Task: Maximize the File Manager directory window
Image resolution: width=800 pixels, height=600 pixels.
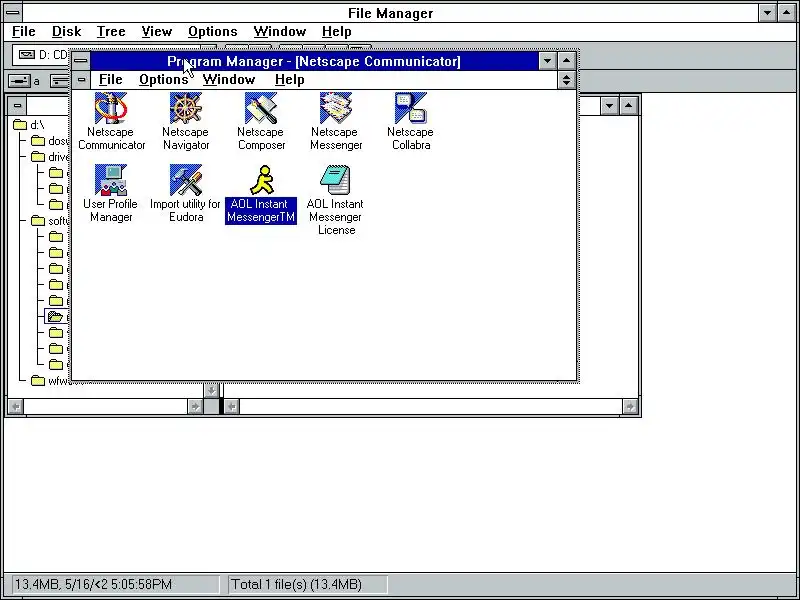Action: 629,106
